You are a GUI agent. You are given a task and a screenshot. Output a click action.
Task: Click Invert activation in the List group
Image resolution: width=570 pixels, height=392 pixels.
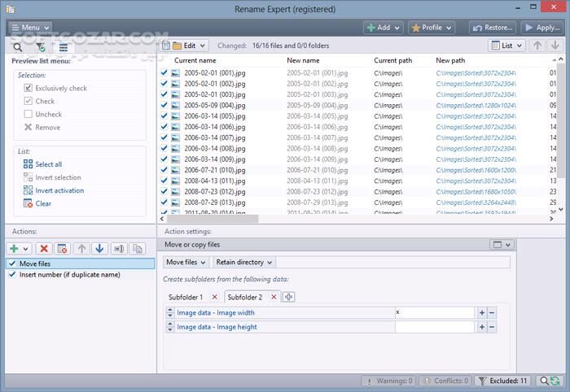[x=54, y=190]
